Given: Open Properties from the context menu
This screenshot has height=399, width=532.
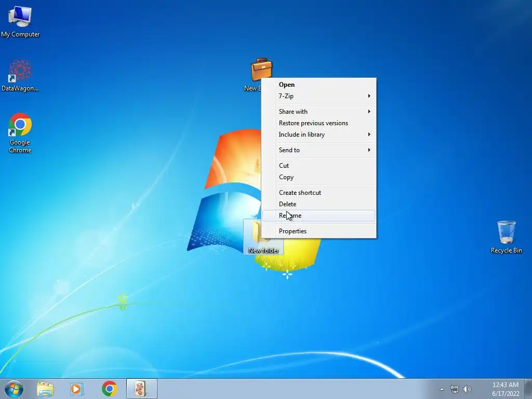Looking at the screenshot, I should [x=318, y=231].
